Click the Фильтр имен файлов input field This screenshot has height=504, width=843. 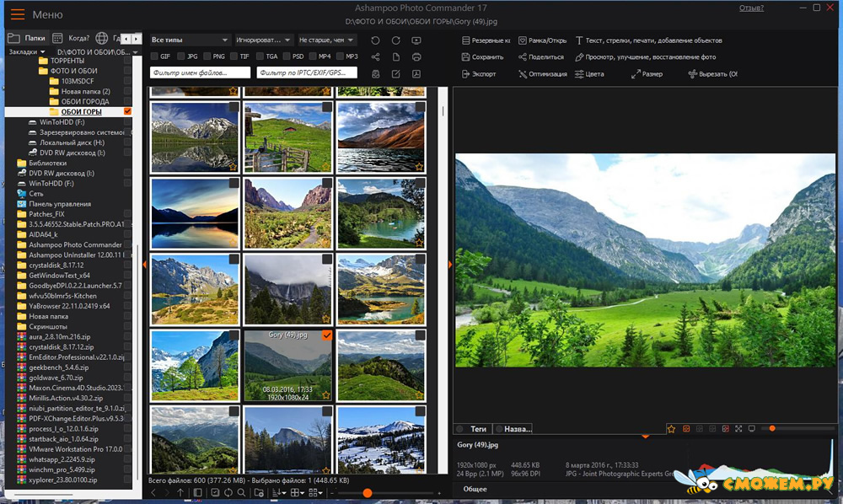click(x=200, y=72)
